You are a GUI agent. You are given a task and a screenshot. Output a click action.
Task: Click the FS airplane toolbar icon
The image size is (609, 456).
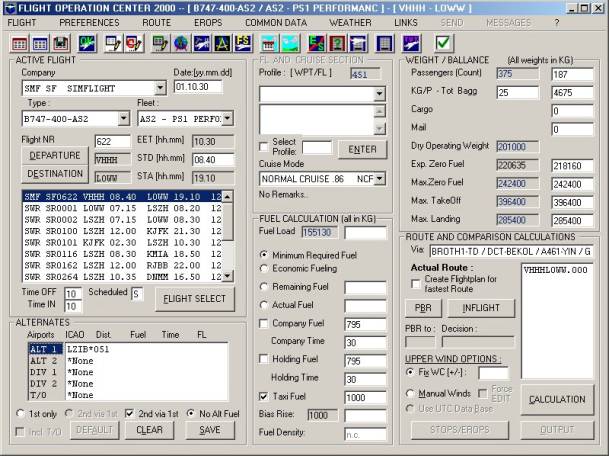(x=243, y=44)
